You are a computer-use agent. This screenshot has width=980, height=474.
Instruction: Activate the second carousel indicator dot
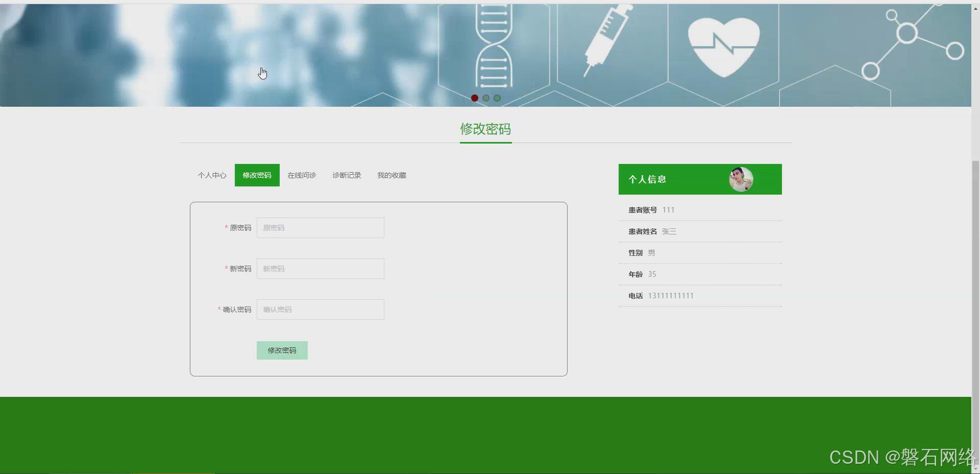[486, 98]
